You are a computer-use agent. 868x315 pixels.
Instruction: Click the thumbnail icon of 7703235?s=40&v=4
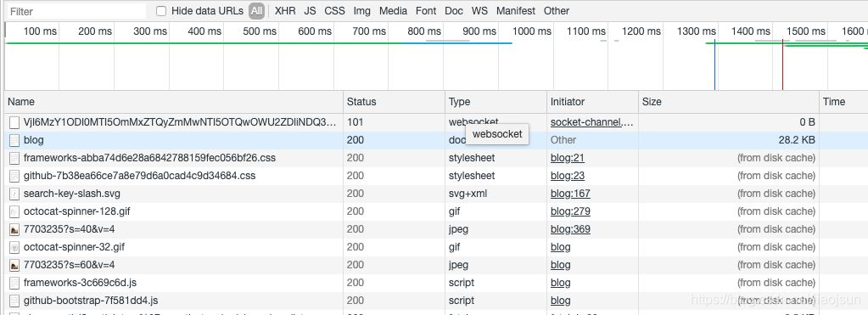click(x=14, y=229)
